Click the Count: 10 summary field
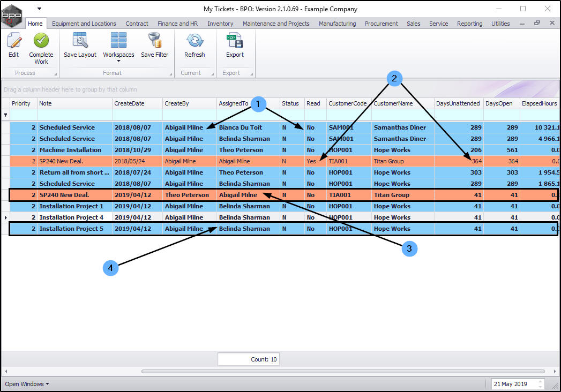This screenshot has width=561, height=392. click(x=248, y=359)
